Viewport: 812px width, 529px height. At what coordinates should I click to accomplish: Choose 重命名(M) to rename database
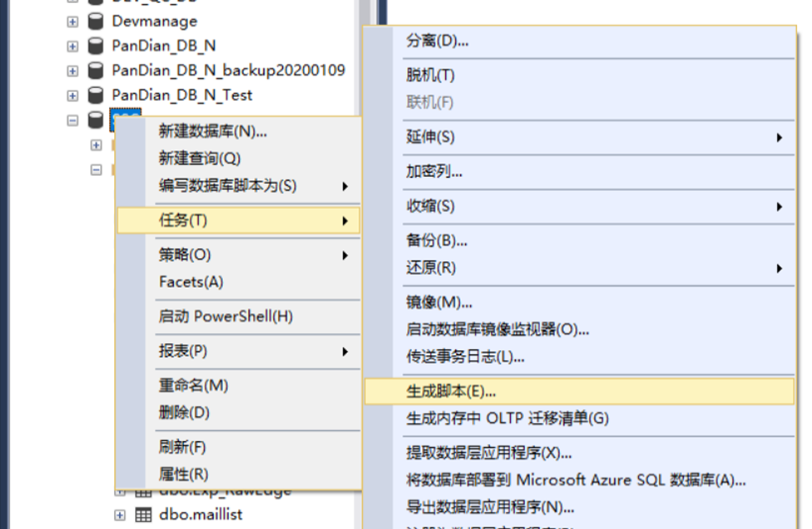(238, 385)
